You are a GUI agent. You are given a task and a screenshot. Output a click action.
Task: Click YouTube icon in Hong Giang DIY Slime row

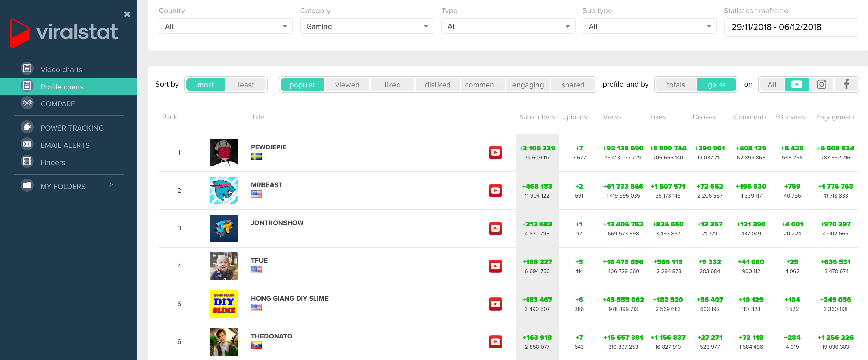pos(496,304)
